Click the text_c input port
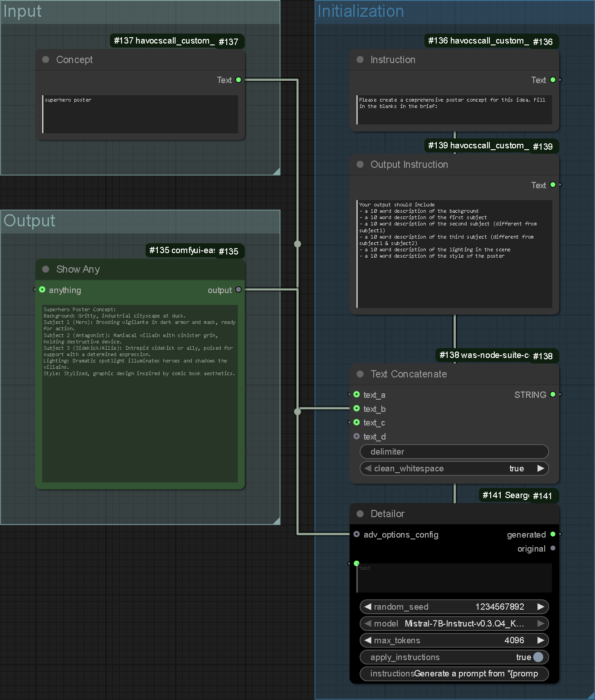The height and width of the screenshot is (700, 595). pyautogui.click(x=356, y=422)
